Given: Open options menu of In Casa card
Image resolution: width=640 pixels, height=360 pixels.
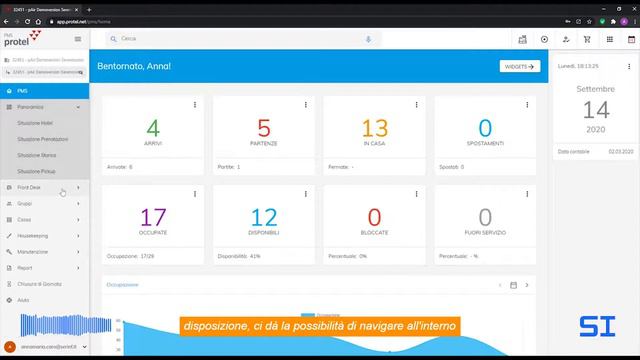Looking at the screenshot, I should tap(416, 105).
